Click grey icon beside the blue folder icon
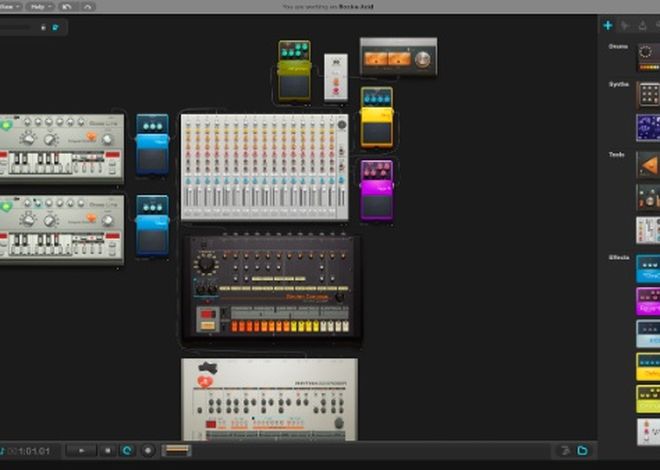This screenshot has width=660, height=470. tap(566, 451)
